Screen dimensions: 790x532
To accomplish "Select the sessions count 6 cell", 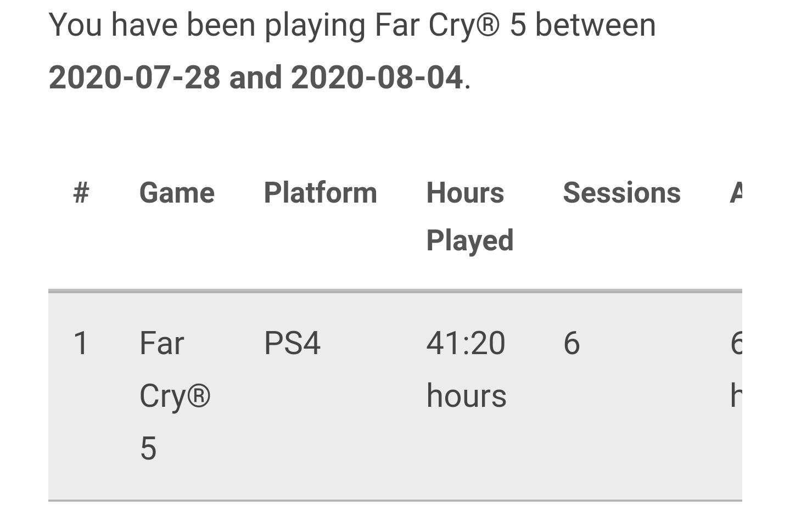I will (572, 343).
